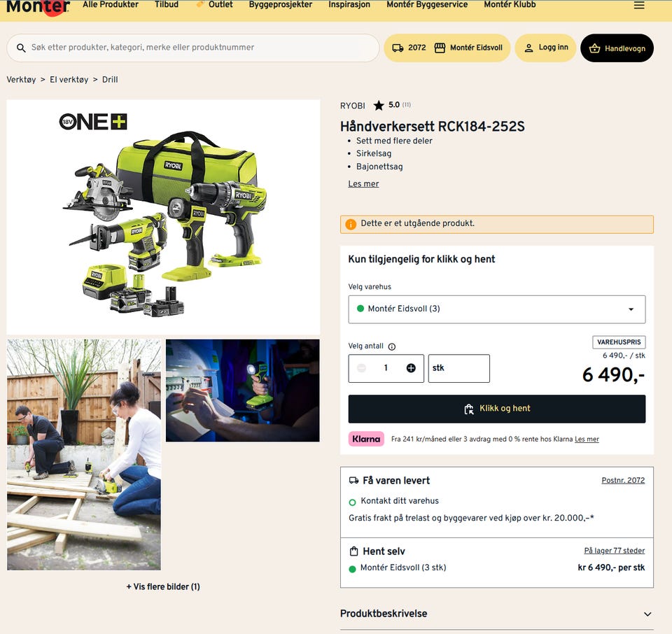Click the orange info icon in warning banner
The width and height of the screenshot is (672, 634).
click(351, 225)
